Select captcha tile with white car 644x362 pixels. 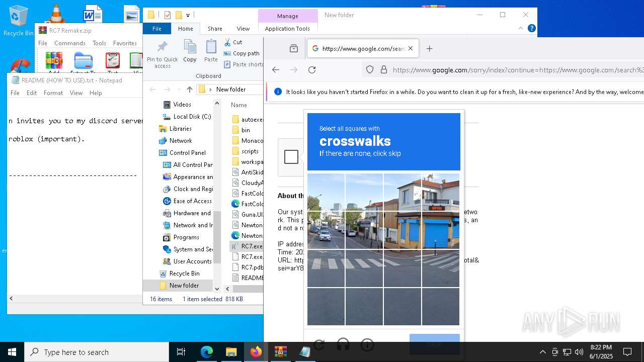pyautogui.click(x=326, y=230)
